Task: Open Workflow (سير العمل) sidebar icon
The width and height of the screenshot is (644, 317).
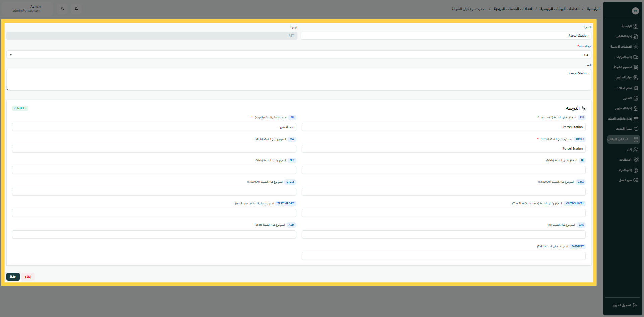Action: click(636, 180)
